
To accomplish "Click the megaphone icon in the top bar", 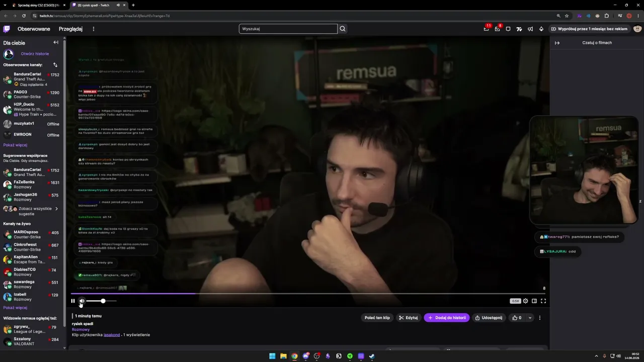I will [530, 29].
